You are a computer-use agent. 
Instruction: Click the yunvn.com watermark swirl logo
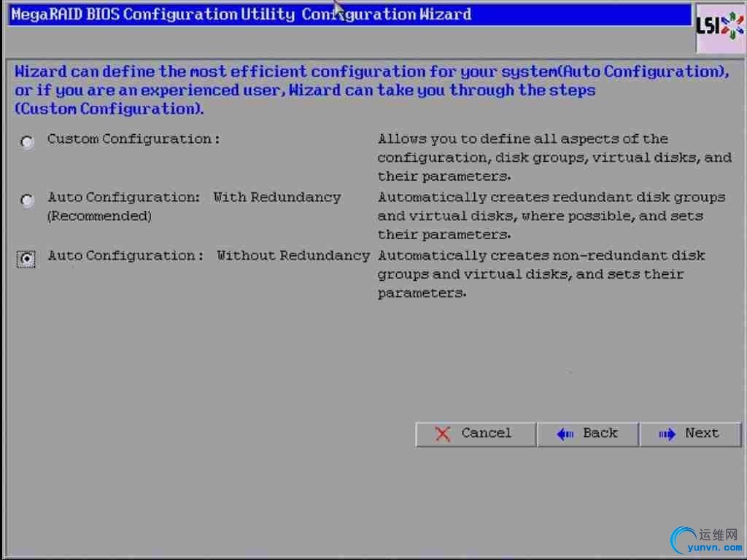[x=683, y=540]
